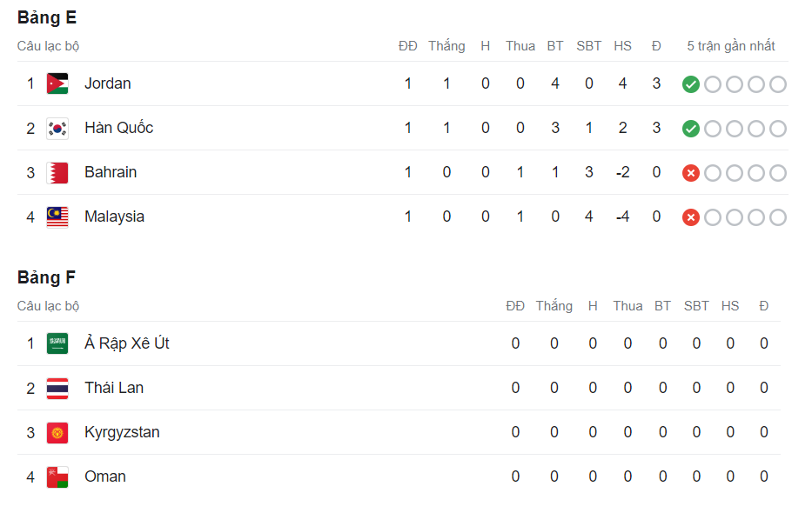The width and height of the screenshot is (812, 513).
Task: Click the Hàn Quốc flag icon
Action: (x=57, y=128)
